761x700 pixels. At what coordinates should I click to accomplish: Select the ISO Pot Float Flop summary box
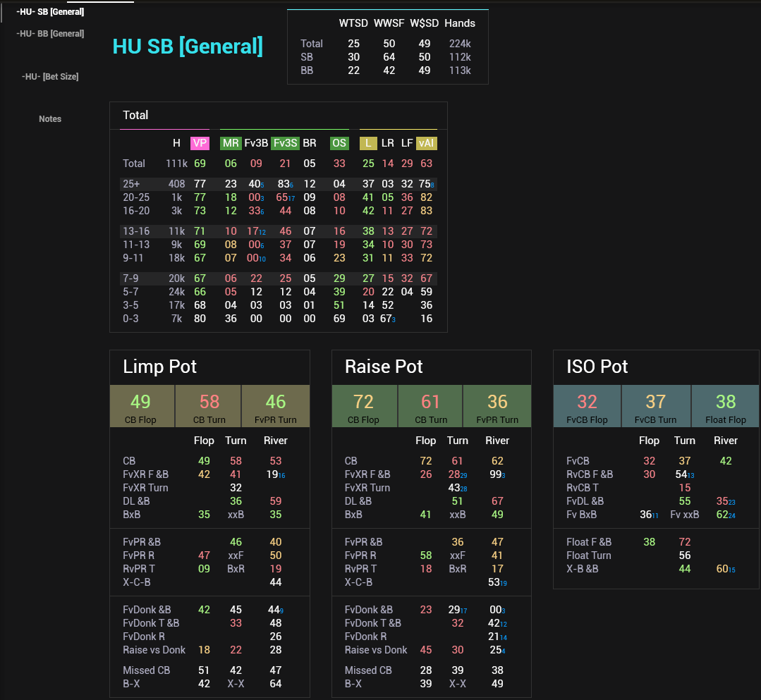click(x=726, y=406)
